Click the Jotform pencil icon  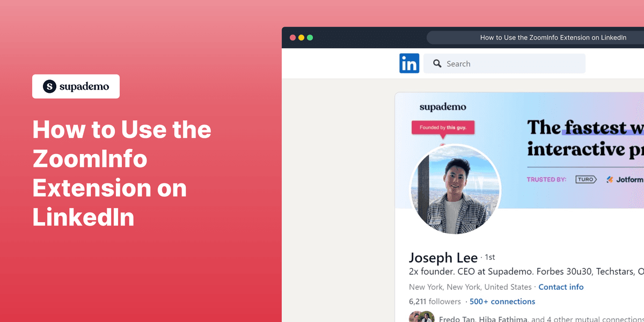(609, 179)
